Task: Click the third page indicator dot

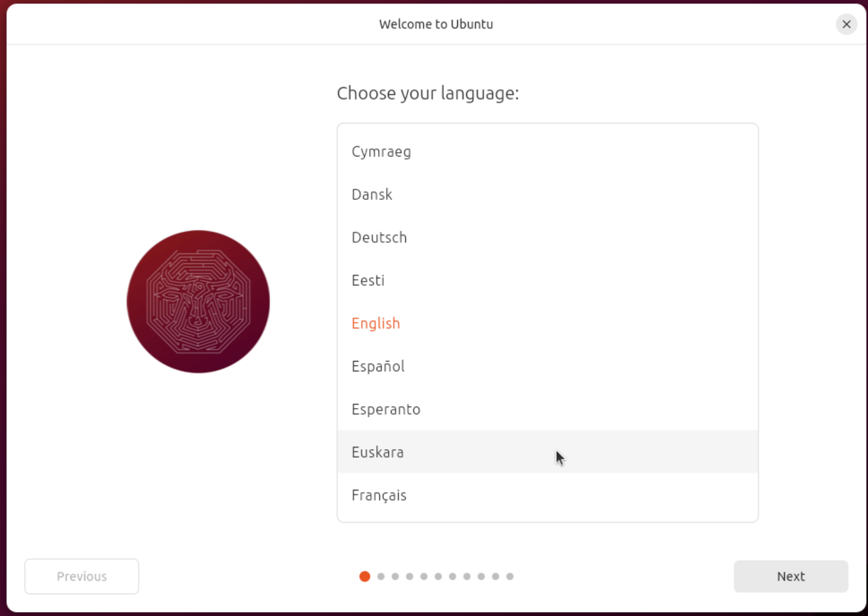Action: (x=395, y=576)
